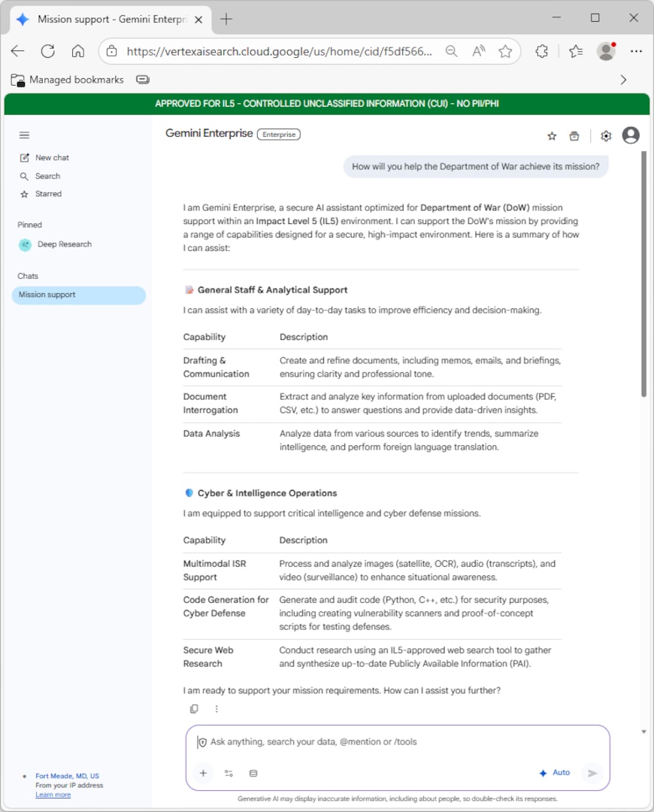Open the response more-options menu

tap(216, 708)
